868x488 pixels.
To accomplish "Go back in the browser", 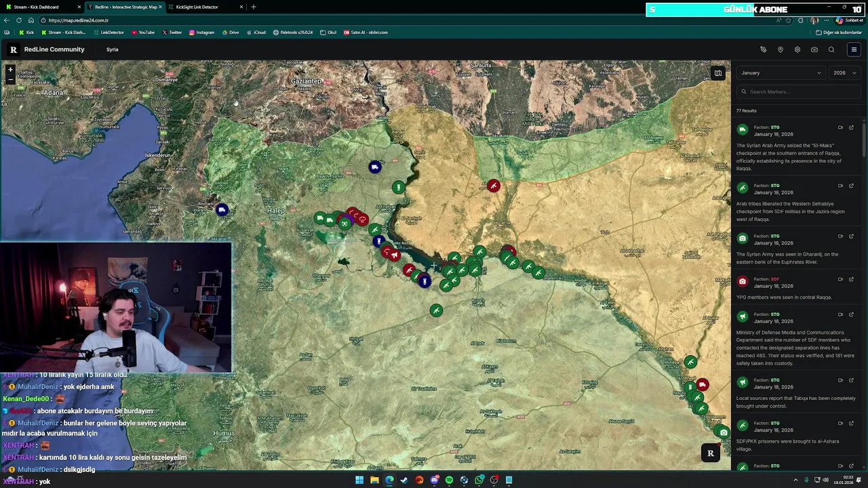I will pyautogui.click(x=7, y=20).
